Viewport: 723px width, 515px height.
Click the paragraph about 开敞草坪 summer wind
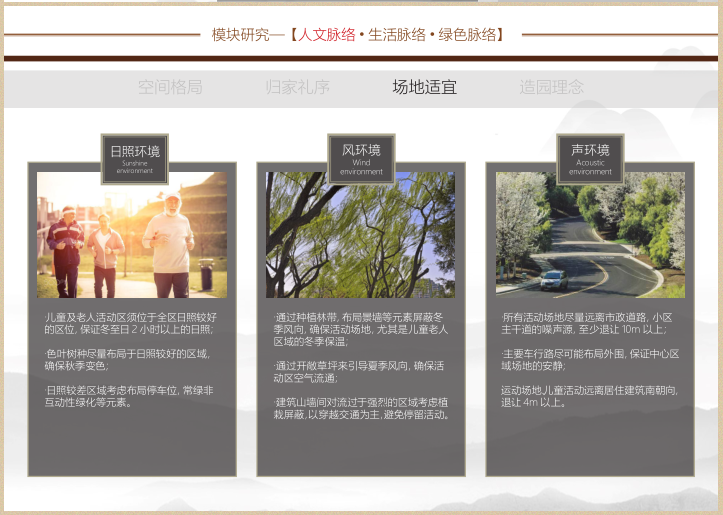click(358, 371)
